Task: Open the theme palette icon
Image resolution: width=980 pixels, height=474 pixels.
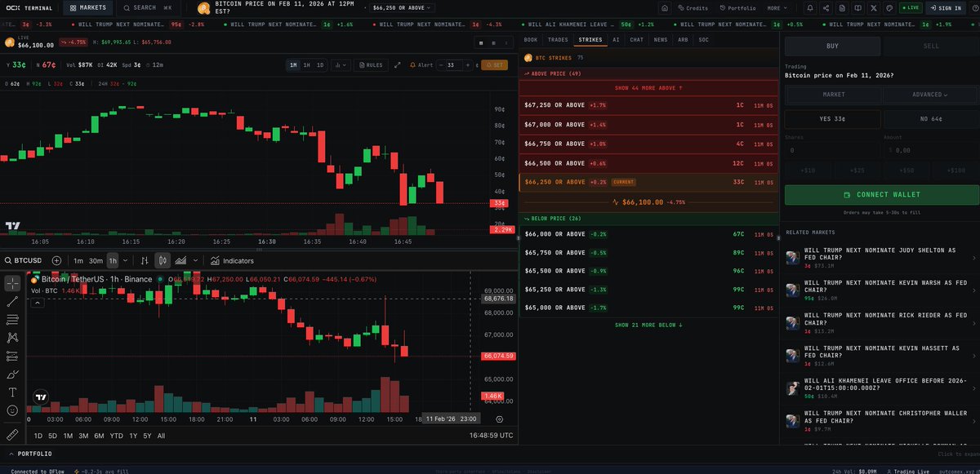Action: click(889, 8)
